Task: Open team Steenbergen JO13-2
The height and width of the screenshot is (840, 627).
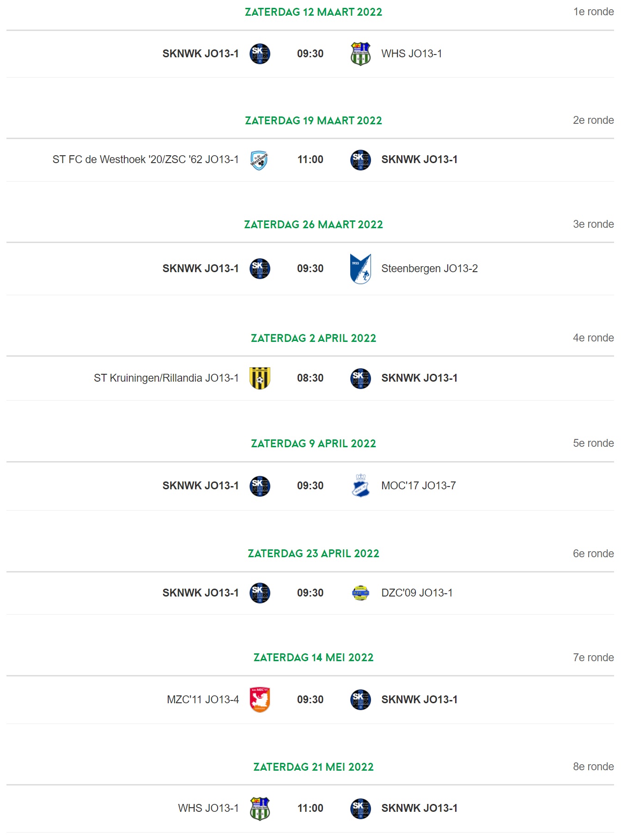Action: point(429,268)
